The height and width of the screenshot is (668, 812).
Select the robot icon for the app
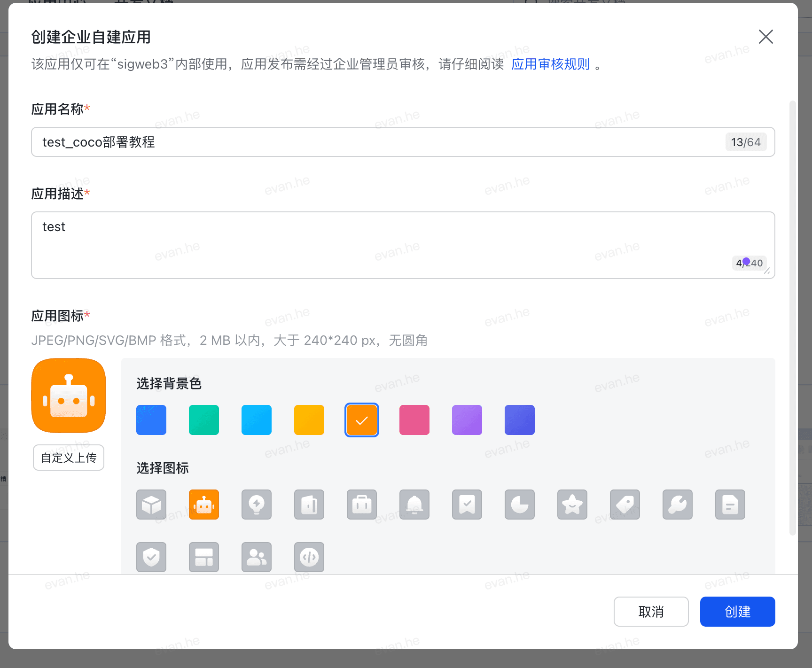[204, 505]
